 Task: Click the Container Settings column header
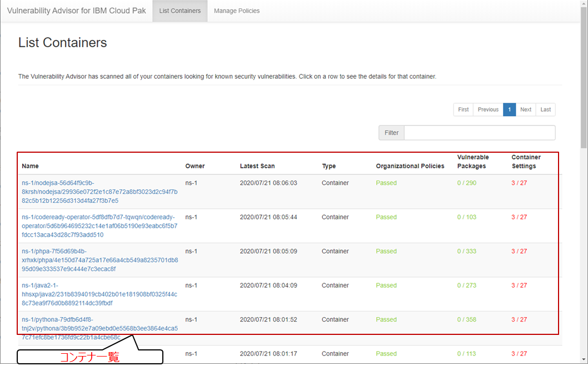point(526,162)
